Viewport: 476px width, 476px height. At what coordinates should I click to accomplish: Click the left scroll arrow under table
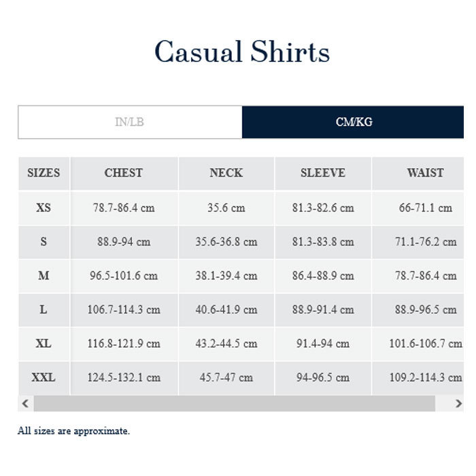[x=26, y=403]
